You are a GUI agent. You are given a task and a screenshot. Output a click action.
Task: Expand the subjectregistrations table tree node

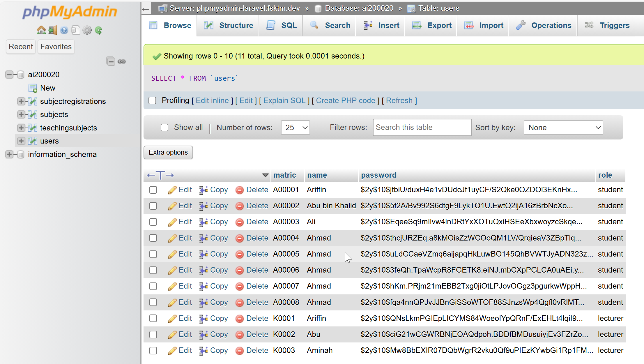coord(21,101)
